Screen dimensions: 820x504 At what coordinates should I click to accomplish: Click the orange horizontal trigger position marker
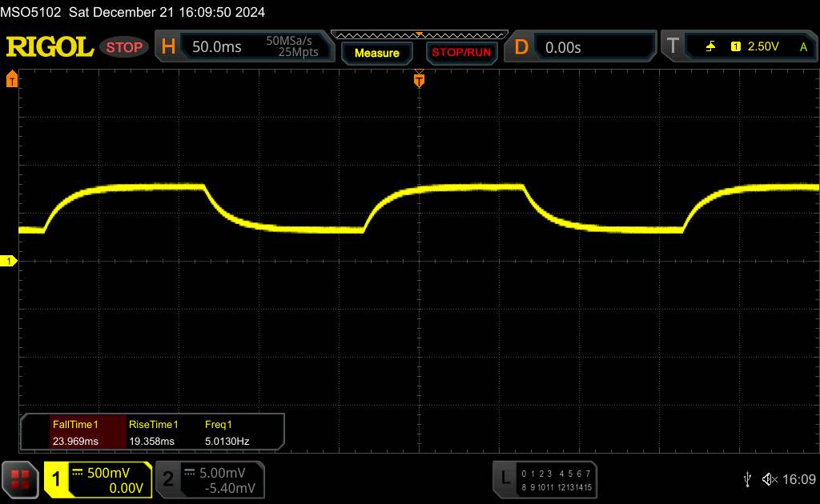[419, 79]
